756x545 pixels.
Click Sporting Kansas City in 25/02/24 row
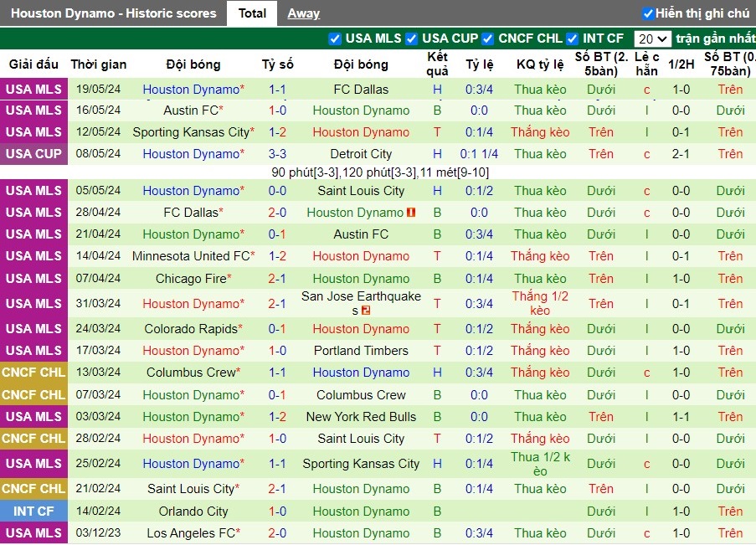[x=361, y=464]
